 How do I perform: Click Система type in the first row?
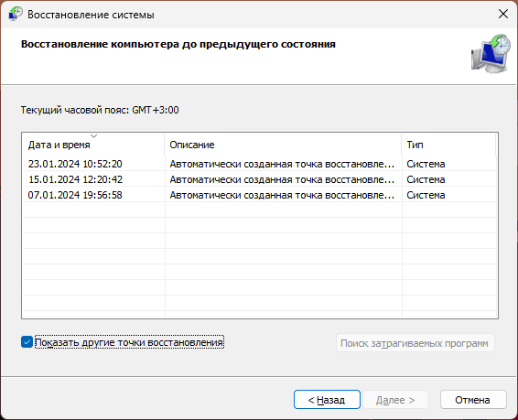(426, 164)
